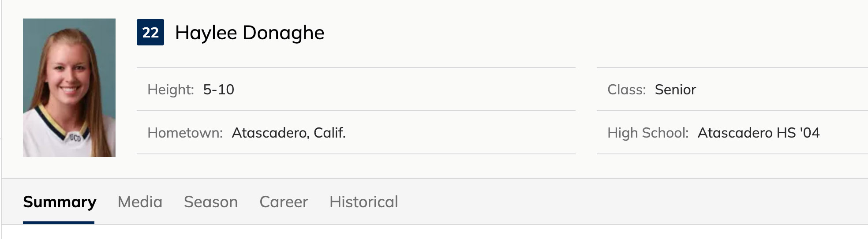The image size is (868, 239).
Task: Click the 5-10 height value
Action: point(219,90)
